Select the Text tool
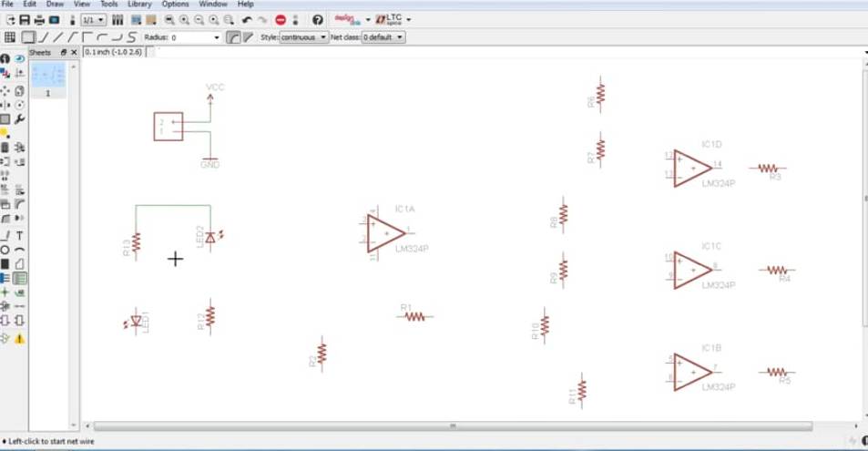 19,235
